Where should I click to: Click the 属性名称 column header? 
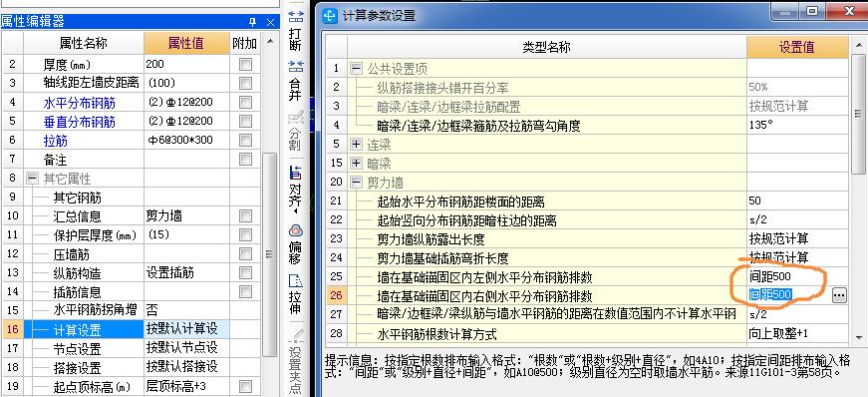coord(84,43)
